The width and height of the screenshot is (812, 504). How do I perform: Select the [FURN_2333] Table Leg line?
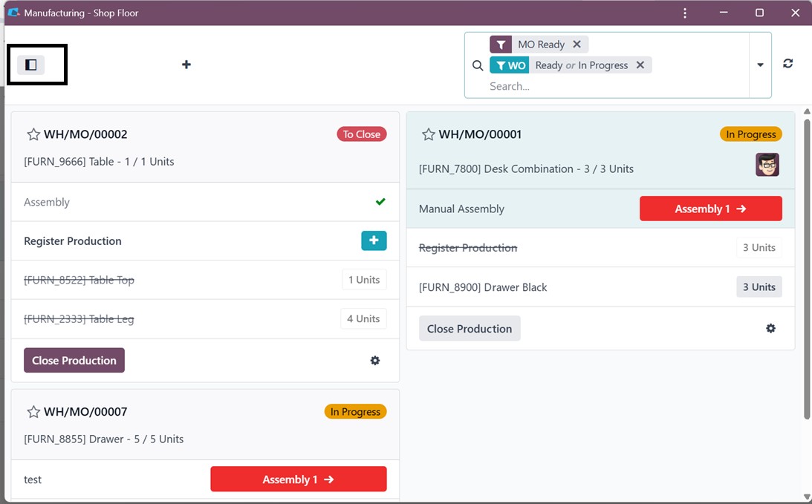point(205,319)
